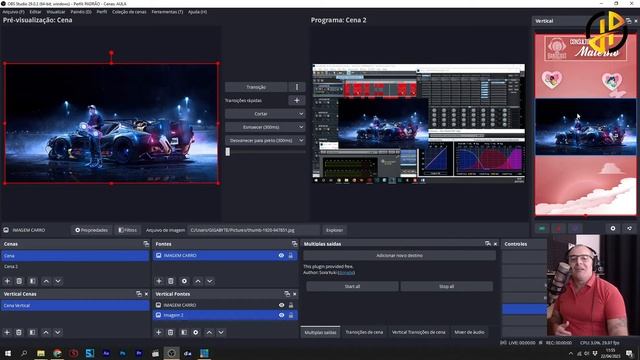
Task: Toggle red record button under Vertical preview
Action: (x=558, y=229)
